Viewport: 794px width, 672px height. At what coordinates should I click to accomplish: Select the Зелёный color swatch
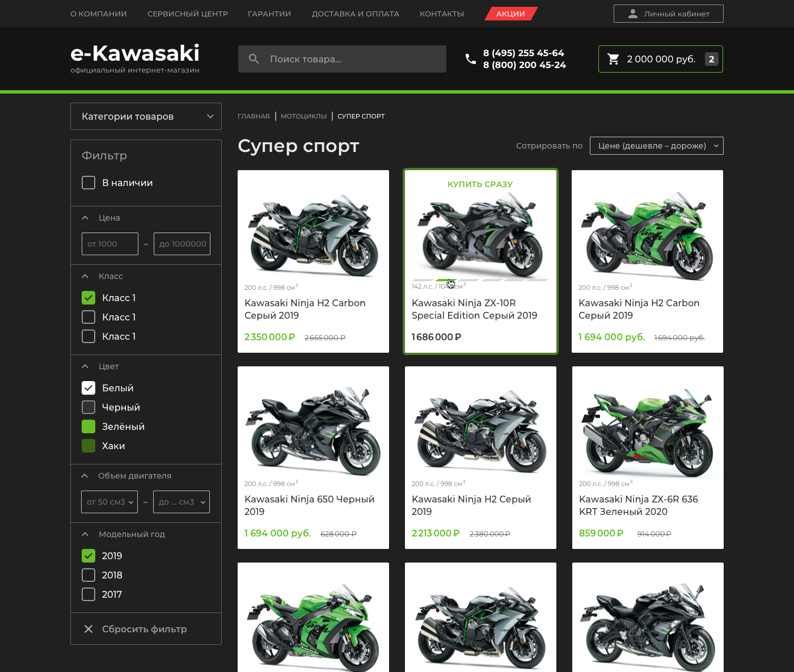click(88, 426)
